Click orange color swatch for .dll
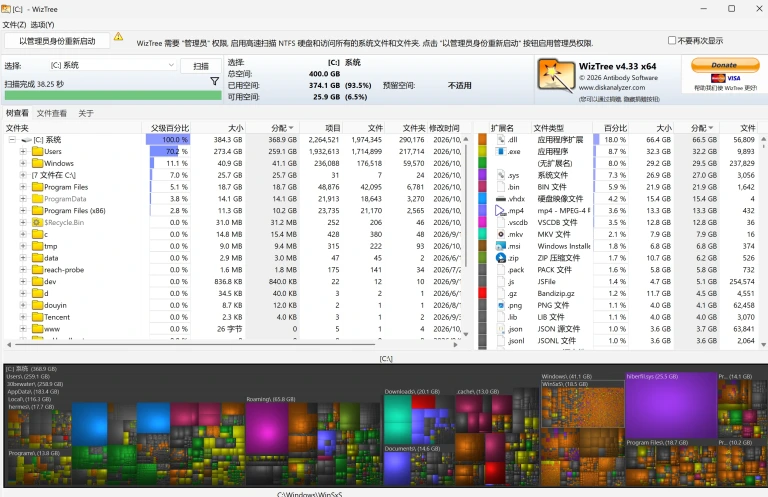This screenshot has height=497, width=768. [482, 140]
